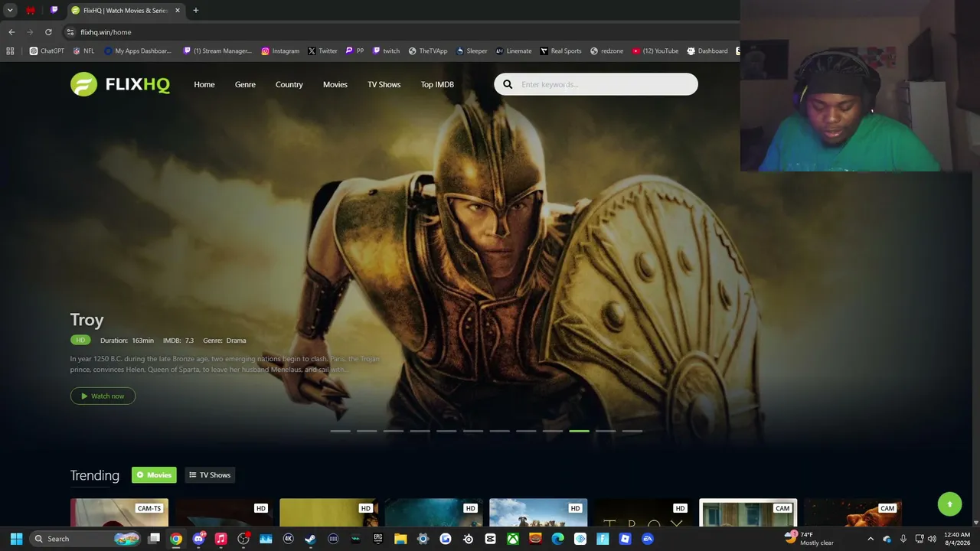980x551 pixels.
Task: Open the PP bookmark
Action: click(x=354, y=51)
